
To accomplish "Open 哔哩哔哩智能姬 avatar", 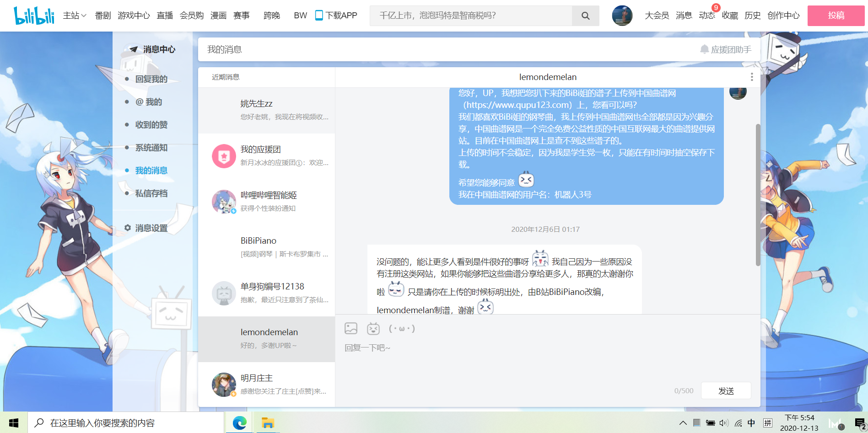I will pyautogui.click(x=224, y=202).
